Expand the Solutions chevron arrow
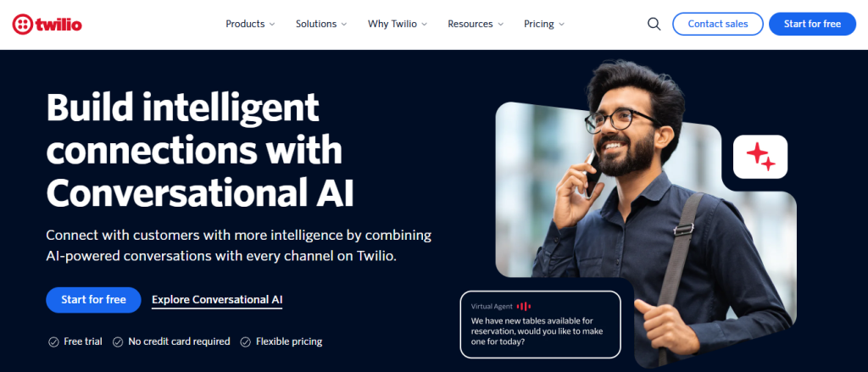Viewport: 868px width, 372px height. click(x=344, y=25)
